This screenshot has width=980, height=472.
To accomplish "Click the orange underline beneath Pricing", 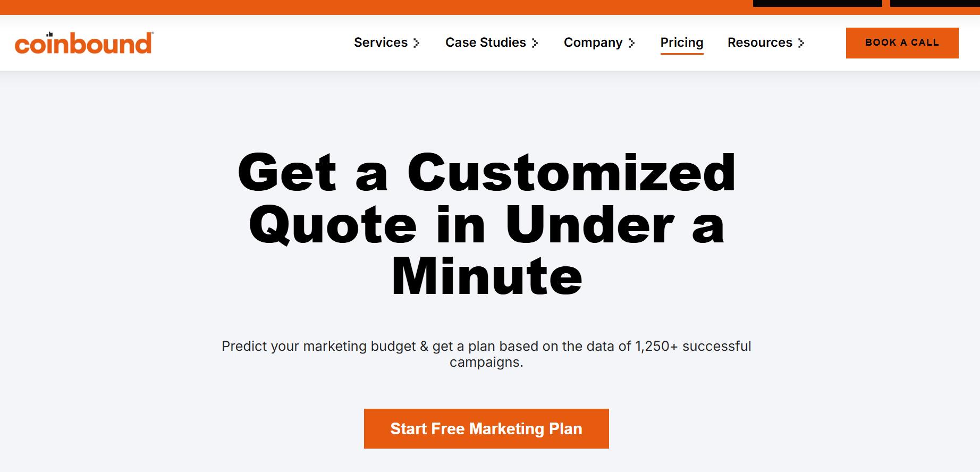I will 681,53.
